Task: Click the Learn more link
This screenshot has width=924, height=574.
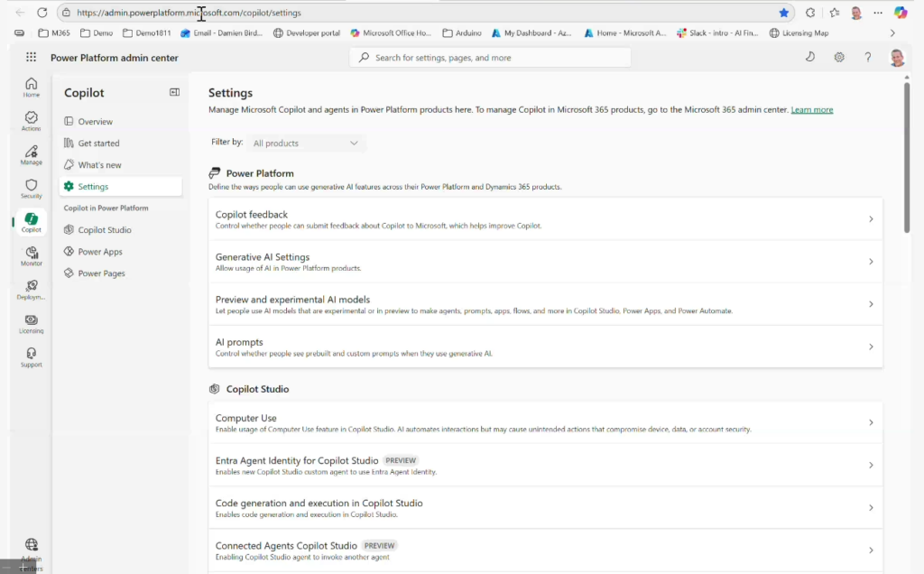Action: [x=811, y=109]
